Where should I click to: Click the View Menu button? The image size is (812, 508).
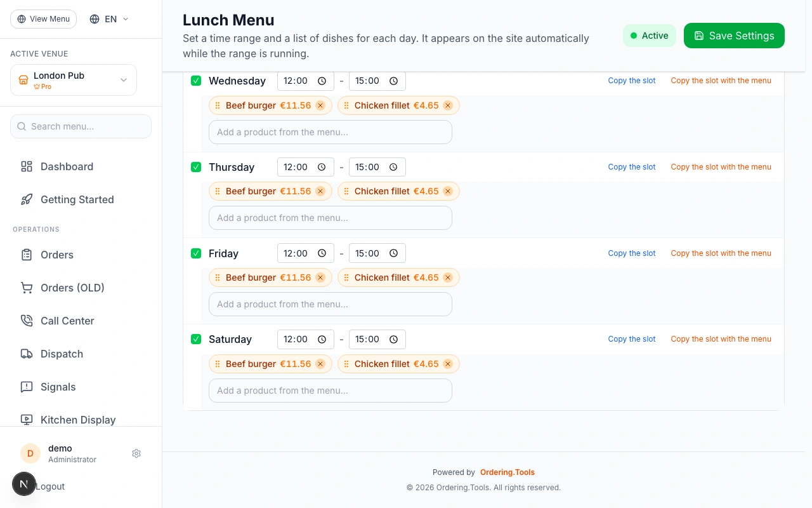(x=43, y=19)
